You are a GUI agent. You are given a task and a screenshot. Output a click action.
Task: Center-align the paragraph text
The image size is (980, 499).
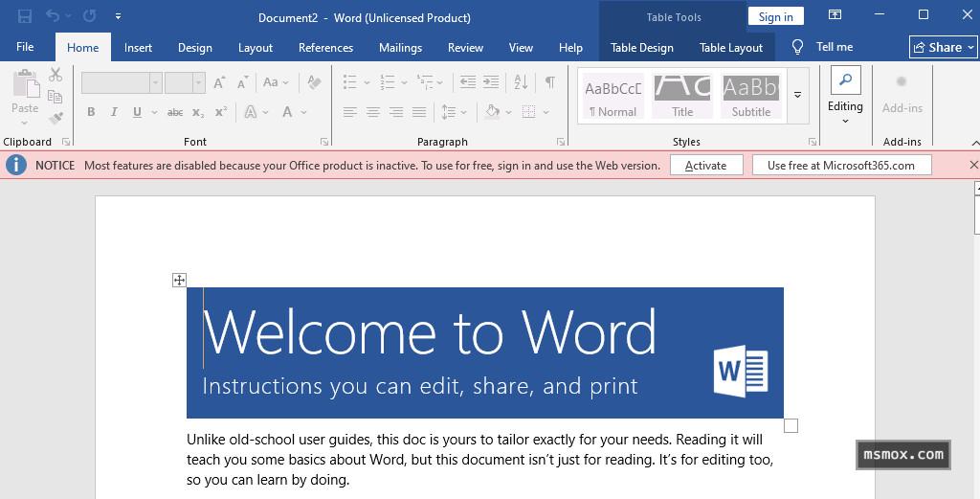373,112
